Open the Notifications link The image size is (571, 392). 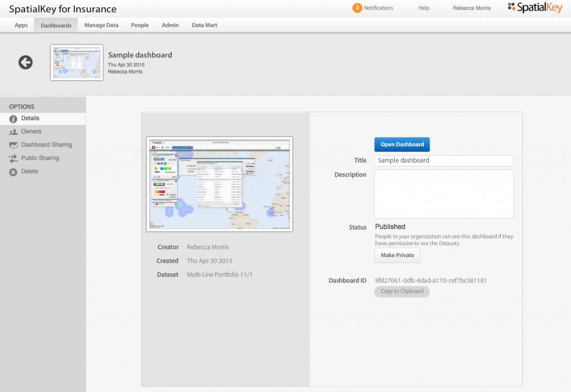point(379,8)
